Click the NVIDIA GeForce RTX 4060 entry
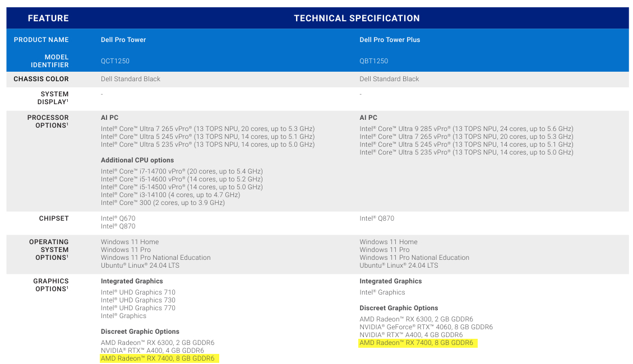The image size is (633, 364). coord(426,327)
